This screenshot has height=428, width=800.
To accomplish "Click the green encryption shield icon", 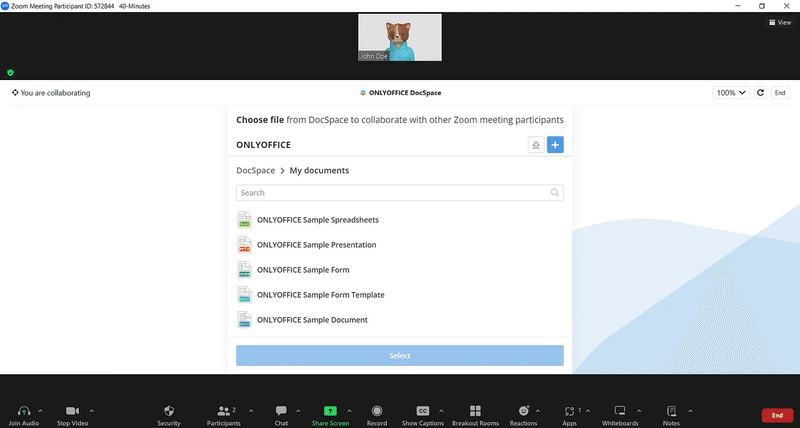I will (x=10, y=72).
